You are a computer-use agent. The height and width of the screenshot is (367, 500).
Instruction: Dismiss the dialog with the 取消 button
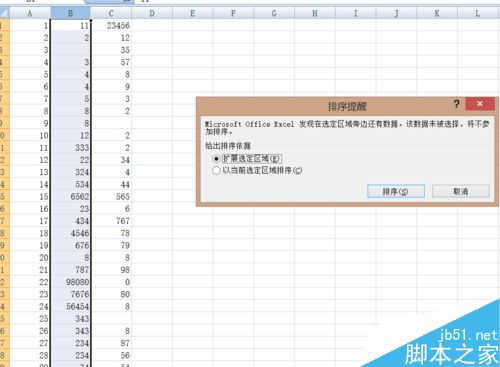coord(461,191)
